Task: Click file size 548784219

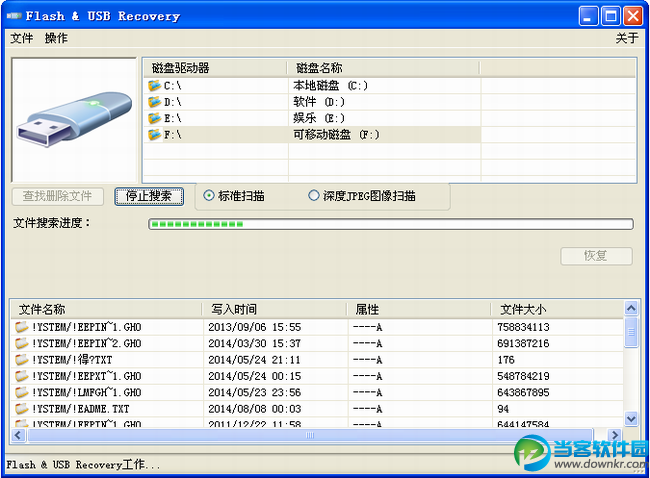Action: (523, 376)
